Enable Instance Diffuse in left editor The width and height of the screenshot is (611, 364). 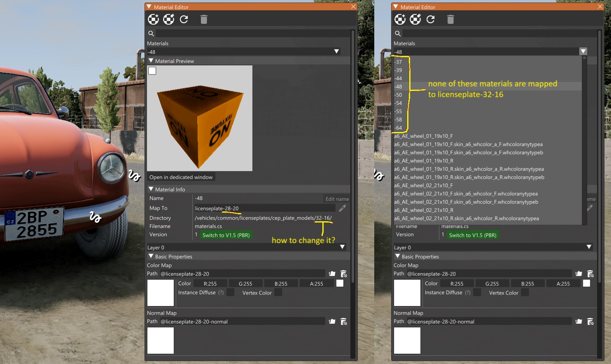point(231,292)
